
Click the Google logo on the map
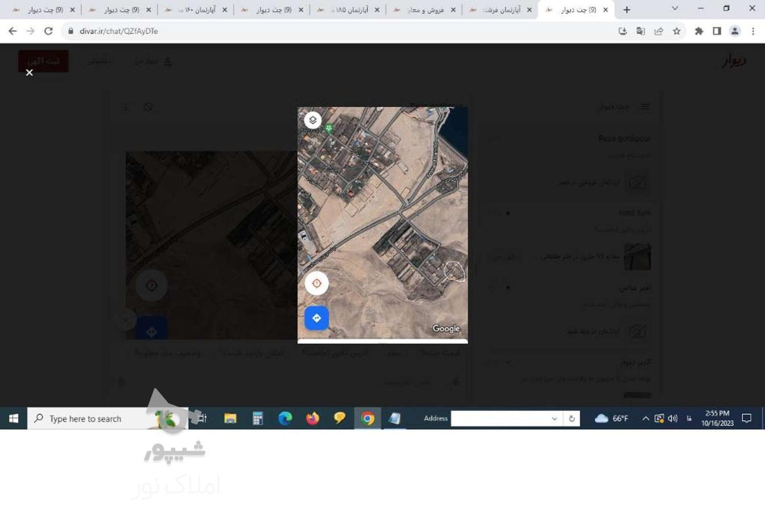[446, 329]
